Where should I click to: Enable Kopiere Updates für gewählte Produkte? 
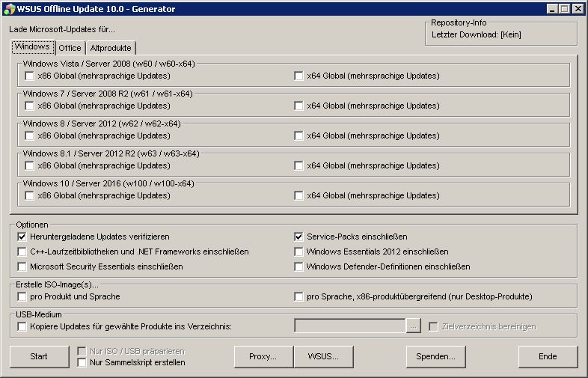pos(22,326)
